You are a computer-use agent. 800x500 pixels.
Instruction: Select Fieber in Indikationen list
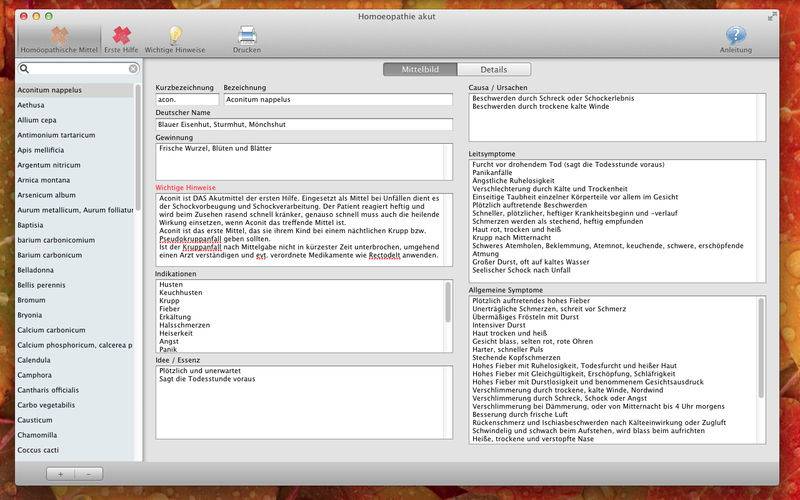[169, 309]
